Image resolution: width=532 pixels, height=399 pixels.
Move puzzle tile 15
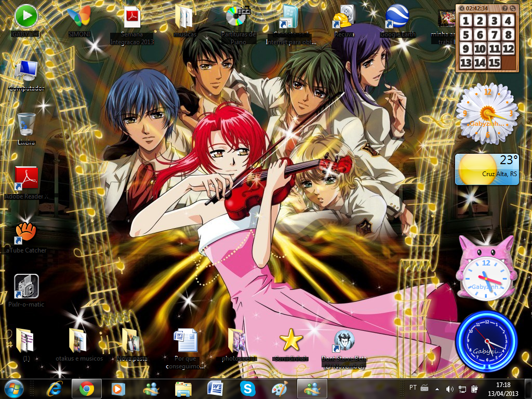click(495, 63)
